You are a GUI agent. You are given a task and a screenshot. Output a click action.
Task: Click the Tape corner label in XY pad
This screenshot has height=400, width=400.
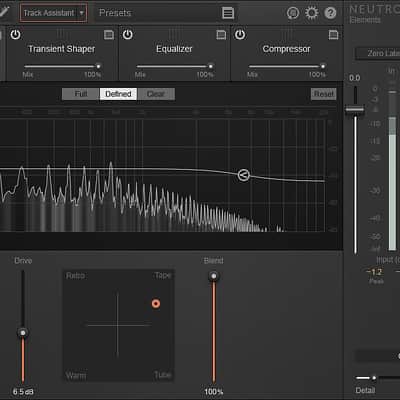[x=163, y=275]
